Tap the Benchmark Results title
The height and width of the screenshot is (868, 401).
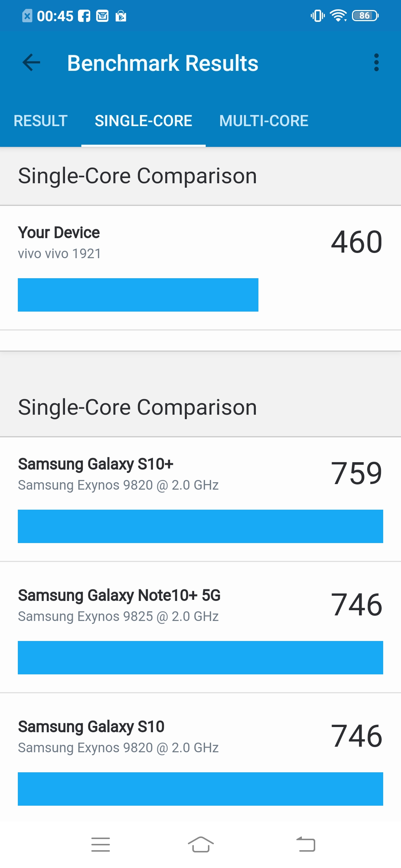coord(163,63)
